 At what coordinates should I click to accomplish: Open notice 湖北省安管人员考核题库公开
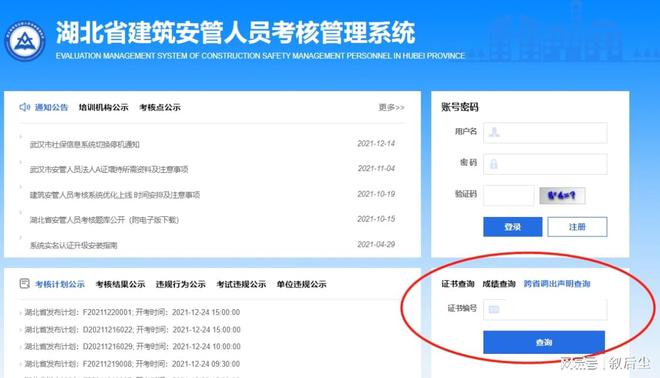coord(104,220)
